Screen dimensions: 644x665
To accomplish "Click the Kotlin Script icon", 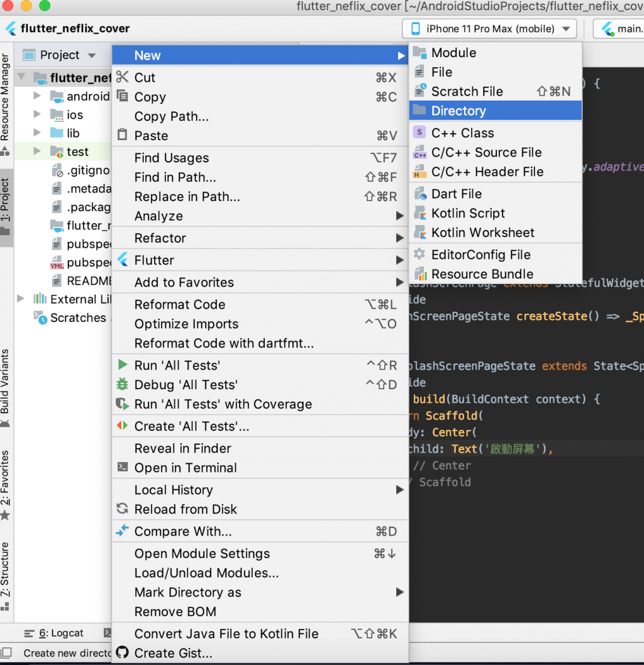I will click(x=420, y=212).
